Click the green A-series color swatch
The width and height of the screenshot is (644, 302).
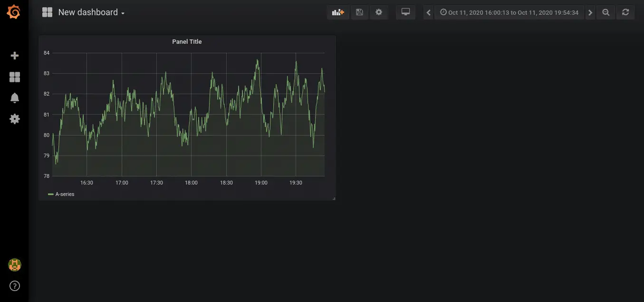(x=50, y=194)
